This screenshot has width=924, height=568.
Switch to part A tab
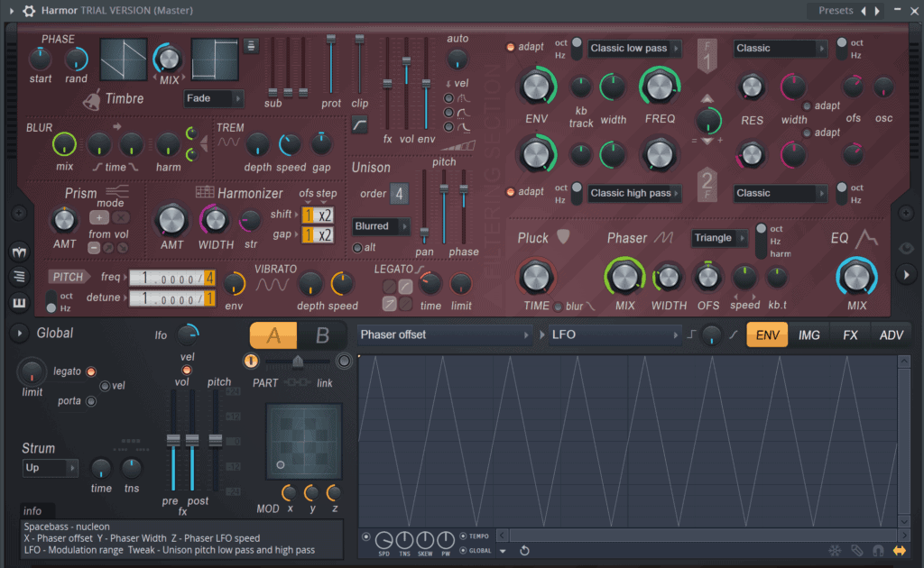[x=273, y=335]
